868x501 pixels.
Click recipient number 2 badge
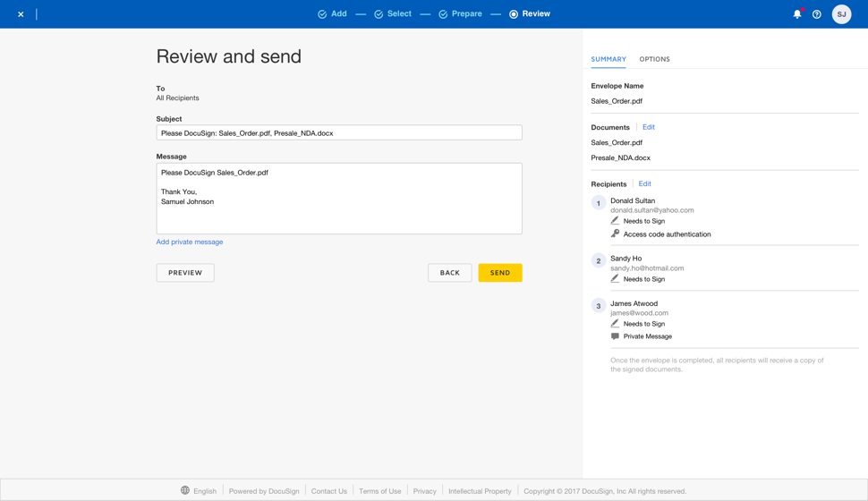click(x=599, y=260)
